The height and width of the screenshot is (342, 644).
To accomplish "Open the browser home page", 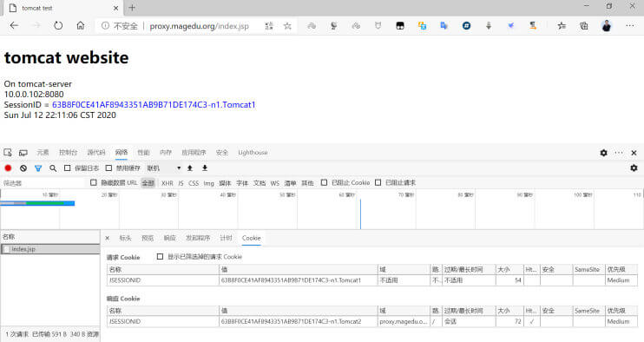I will pos(81,25).
